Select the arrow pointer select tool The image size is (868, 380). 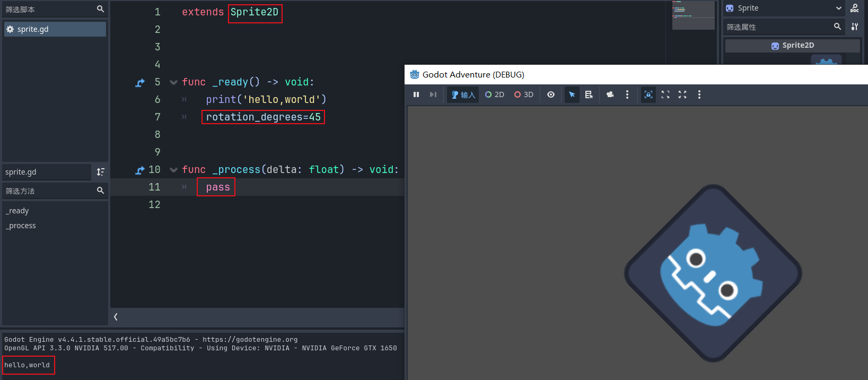pyautogui.click(x=572, y=94)
